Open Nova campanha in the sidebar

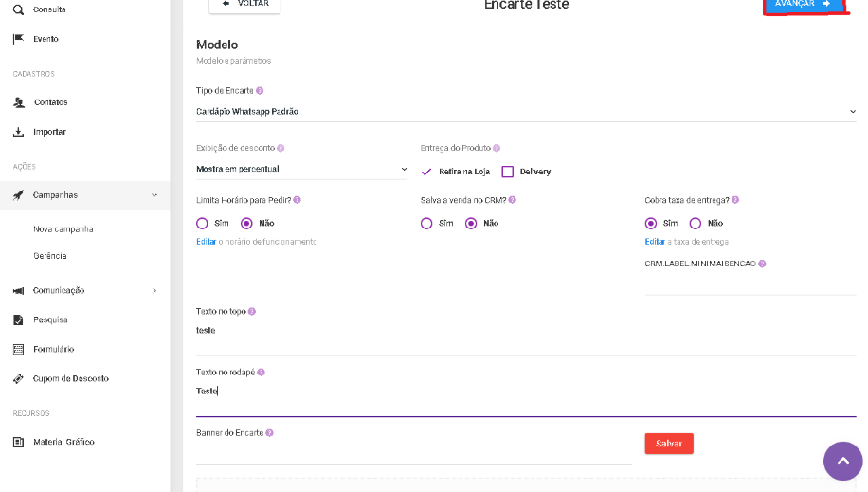63,229
